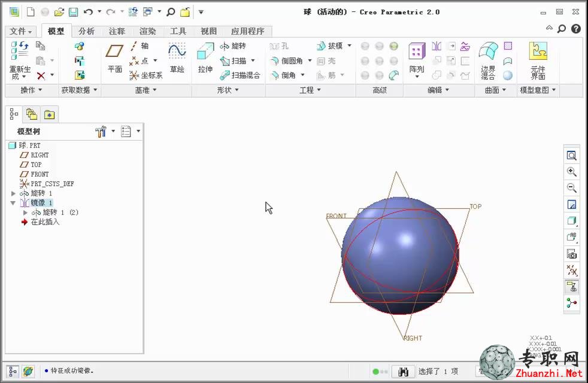Switch to the 应用程序 tab

[247, 31]
